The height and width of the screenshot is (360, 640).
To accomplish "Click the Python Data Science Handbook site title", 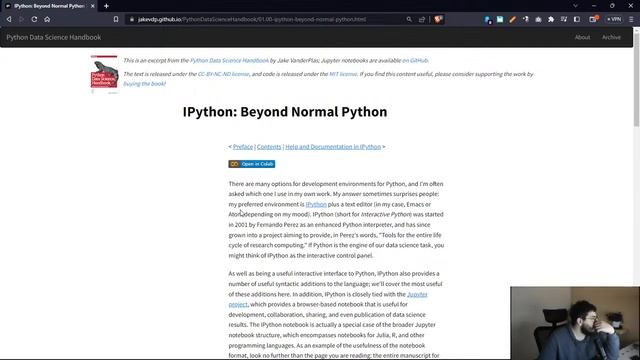I will [x=53, y=37].
